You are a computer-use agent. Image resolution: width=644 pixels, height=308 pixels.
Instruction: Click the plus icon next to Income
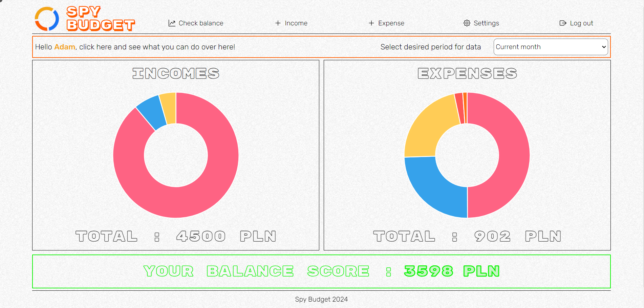click(278, 23)
